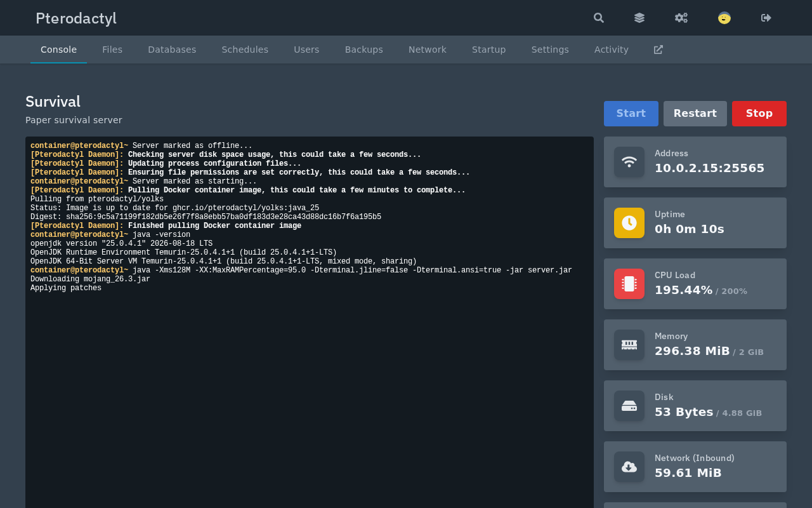
Task: Click the Start server button
Action: coord(631,114)
